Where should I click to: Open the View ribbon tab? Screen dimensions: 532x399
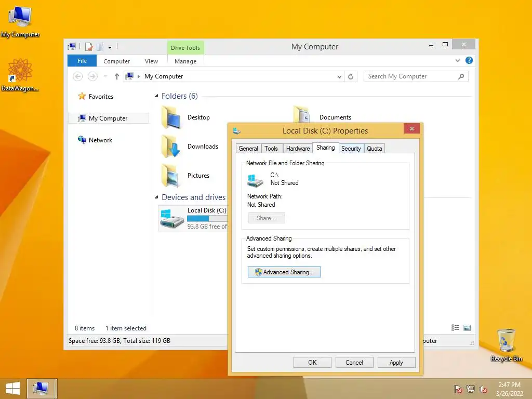[151, 61]
